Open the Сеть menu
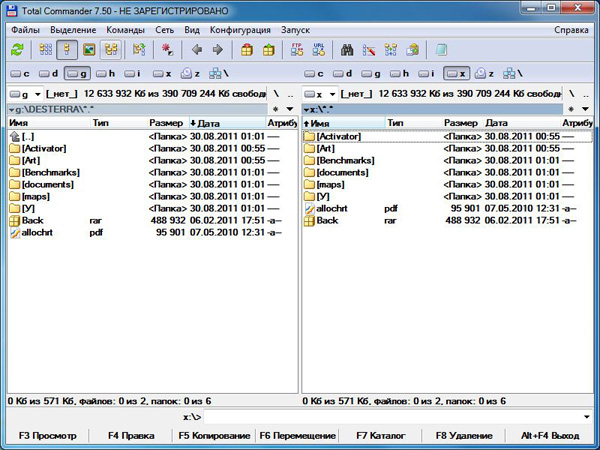The width and height of the screenshot is (600, 450). (165, 30)
